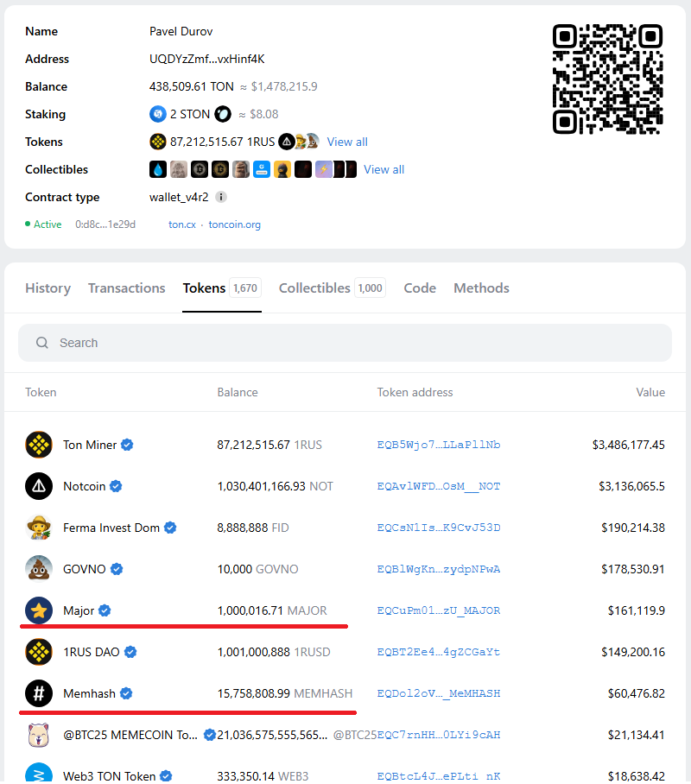
Task: Click the 1RUS DAO token logo
Action: [39, 652]
